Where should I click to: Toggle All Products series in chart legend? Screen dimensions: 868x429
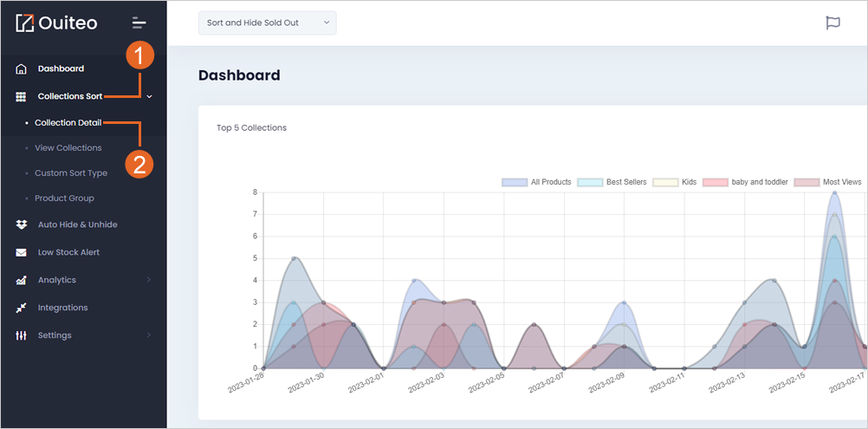(536, 182)
